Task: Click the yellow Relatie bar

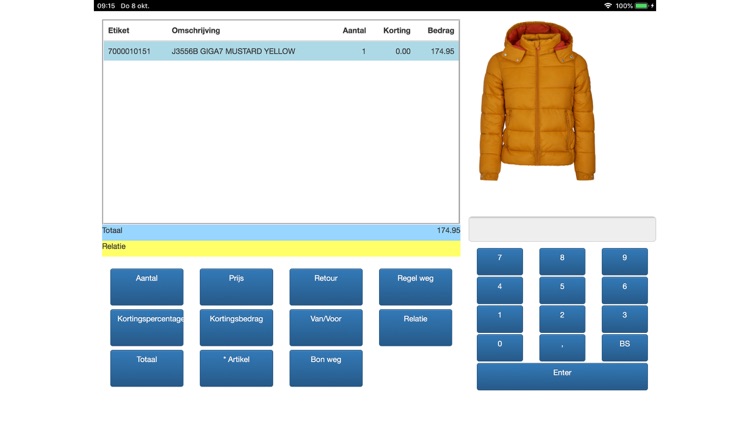Action: click(281, 248)
